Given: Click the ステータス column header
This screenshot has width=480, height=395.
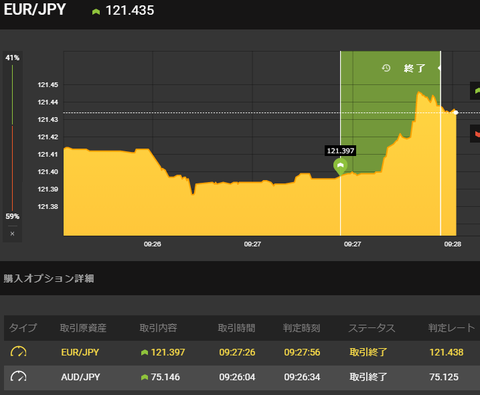Looking at the screenshot, I should click(372, 328).
